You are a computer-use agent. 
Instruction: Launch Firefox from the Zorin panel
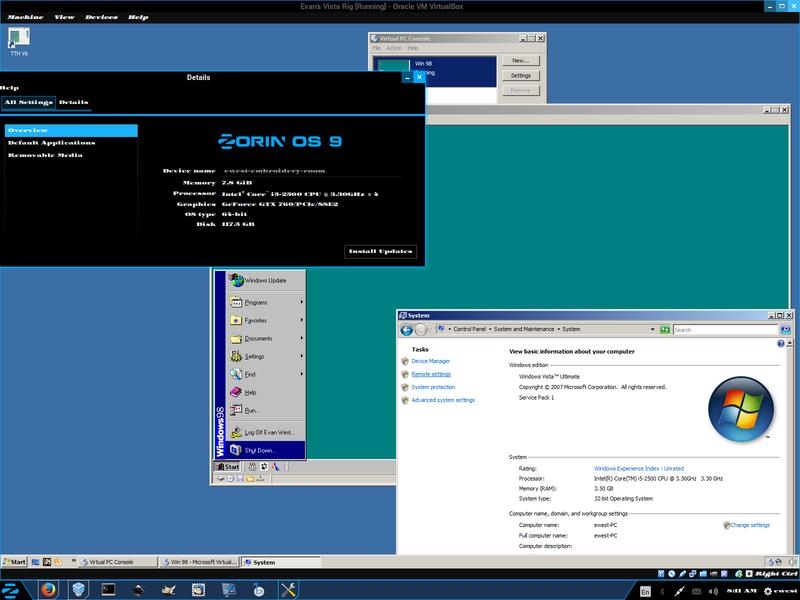(48, 590)
